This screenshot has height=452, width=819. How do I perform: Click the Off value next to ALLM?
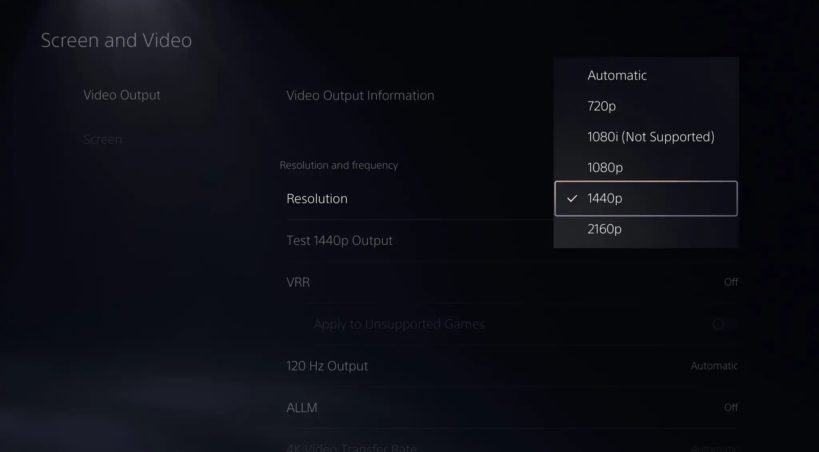pyautogui.click(x=730, y=408)
